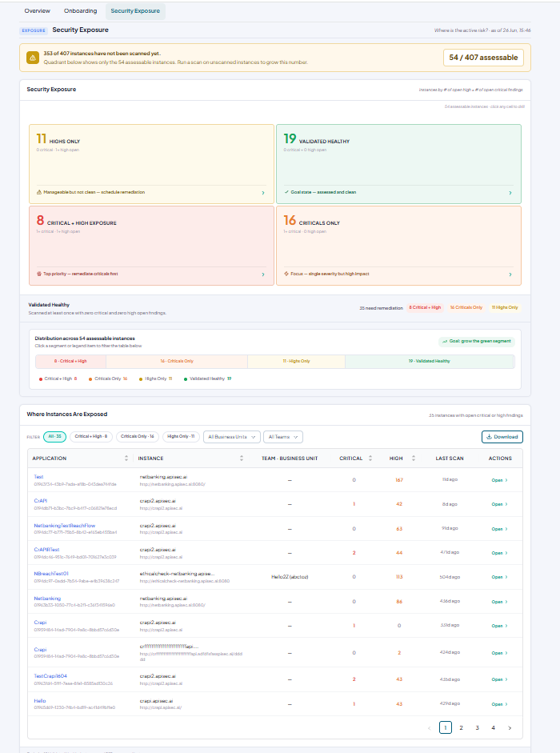
Task: Open the Critical + High Exposure card
Action: 151,246
